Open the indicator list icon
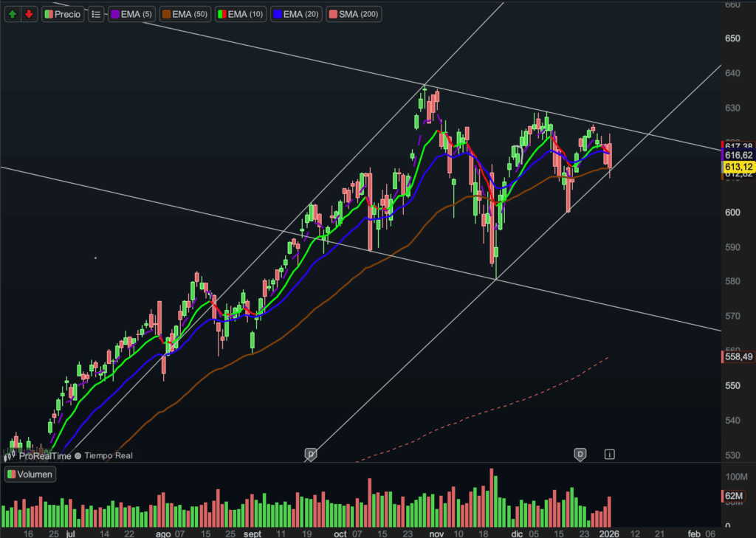The image size is (756, 538). 96,14
